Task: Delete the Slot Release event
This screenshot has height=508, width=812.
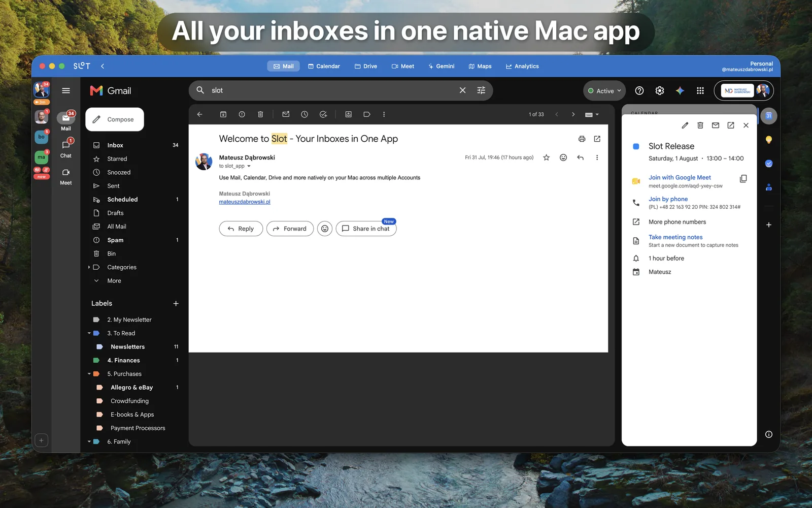Action: click(700, 125)
